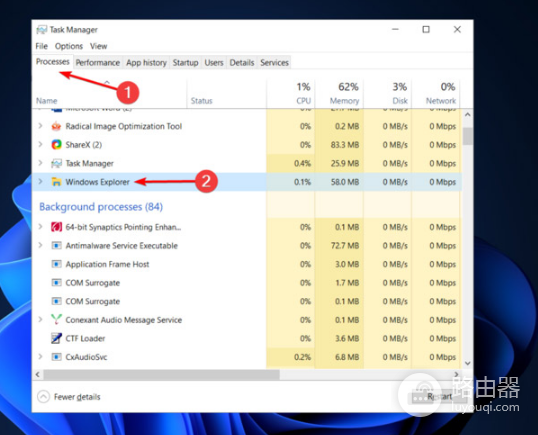Click the Background processes (84) heading
Viewport: 538px width, 435px height.
pyautogui.click(x=101, y=207)
